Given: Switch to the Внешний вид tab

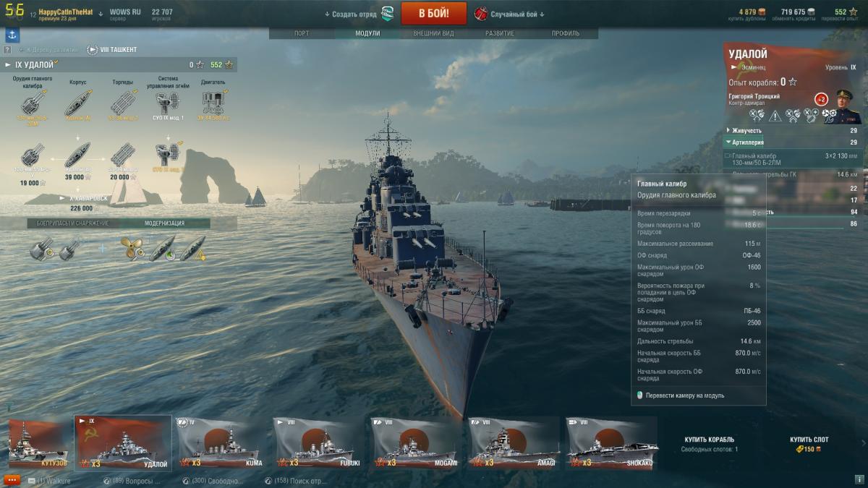Looking at the screenshot, I should coord(433,33).
